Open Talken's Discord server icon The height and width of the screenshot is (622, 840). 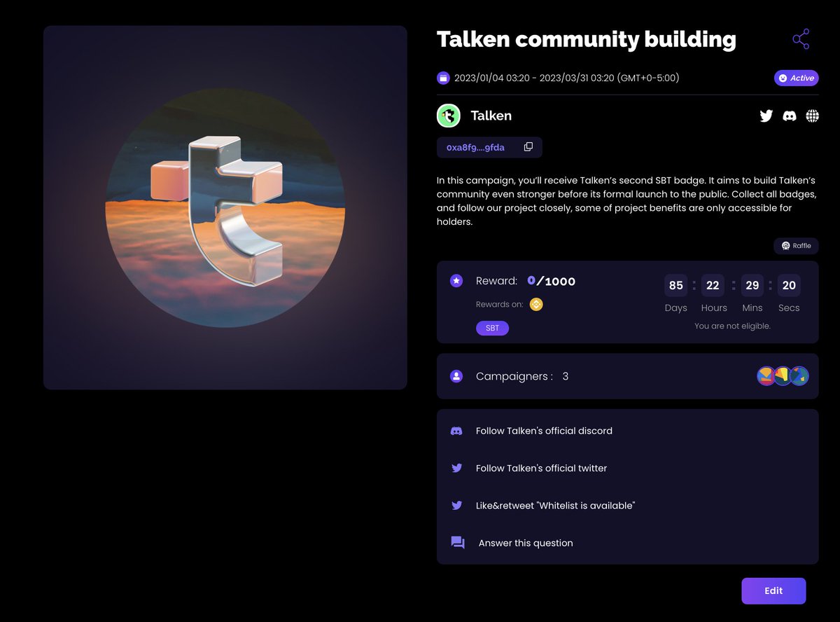pyautogui.click(x=790, y=116)
